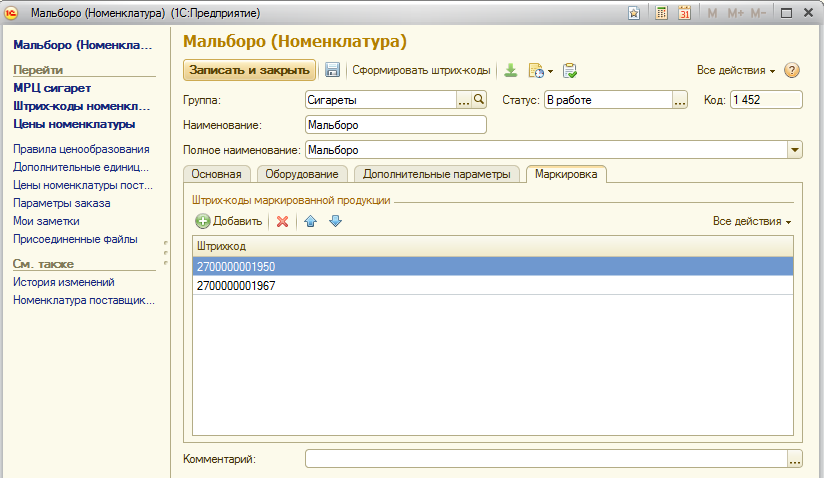The width and height of the screenshot is (824, 478).
Task: Maximize the window
Action: point(786,13)
